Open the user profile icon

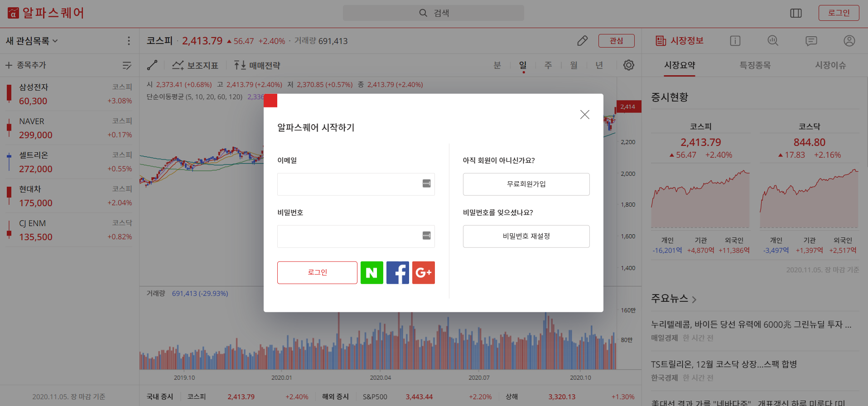(849, 41)
